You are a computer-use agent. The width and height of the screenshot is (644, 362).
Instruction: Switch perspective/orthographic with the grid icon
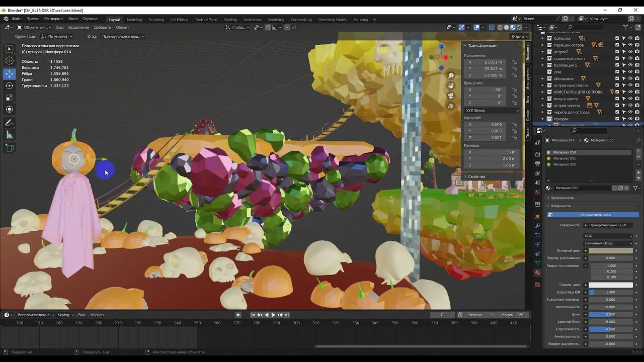coord(451,106)
